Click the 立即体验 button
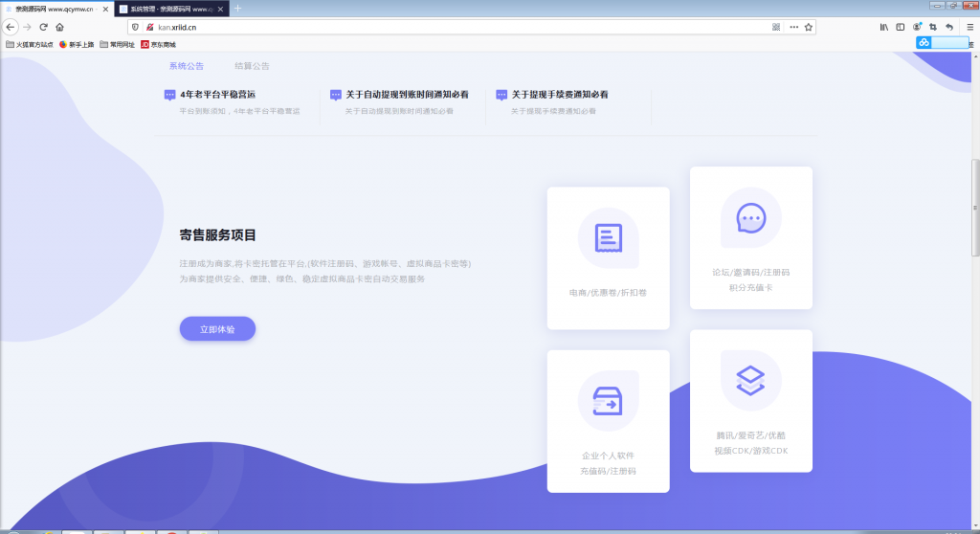Viewport: 980px width, 534px height. (217, 328)
